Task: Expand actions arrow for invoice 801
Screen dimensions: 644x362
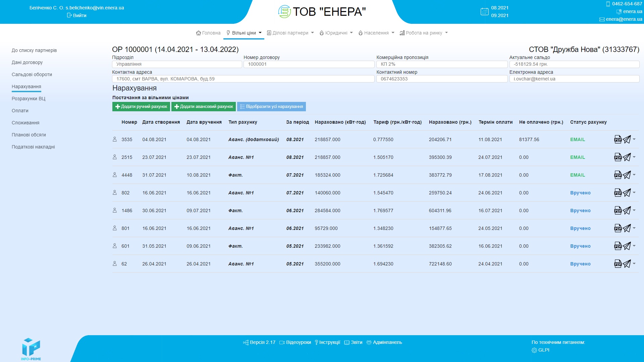Action: (x=634, y=228)
